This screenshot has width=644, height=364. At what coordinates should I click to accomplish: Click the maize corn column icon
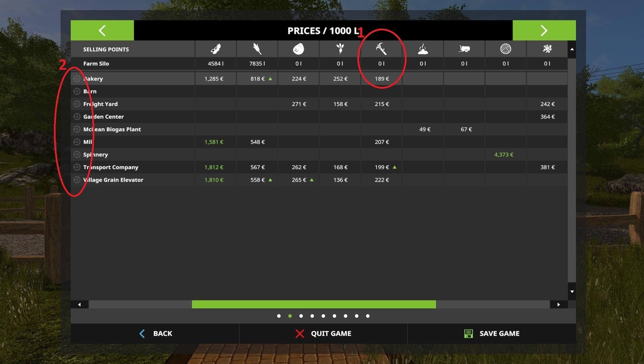point(257,49)
